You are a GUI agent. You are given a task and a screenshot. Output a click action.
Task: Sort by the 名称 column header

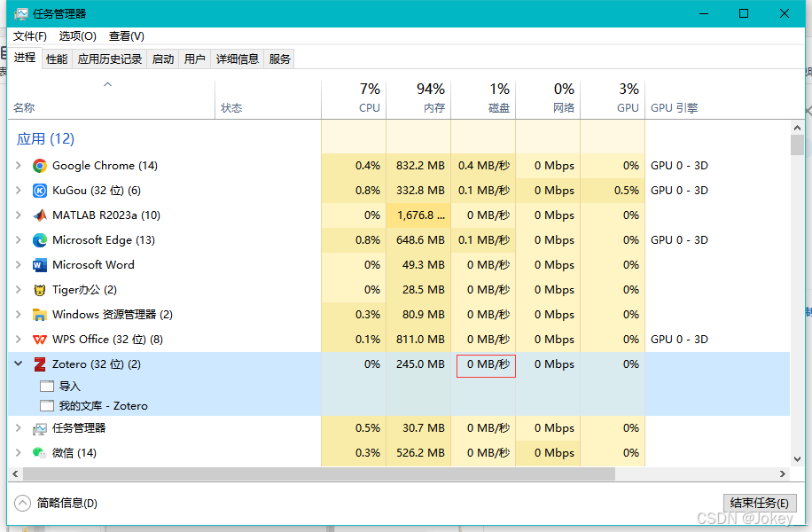pos(112,99)
